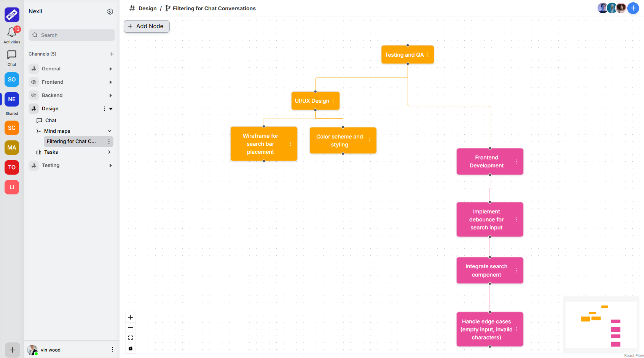Image resolution: width=644 pixels, height=358 pixels.
Task: Toggle canvas interactivity lock
Action: tap(131, 348)
